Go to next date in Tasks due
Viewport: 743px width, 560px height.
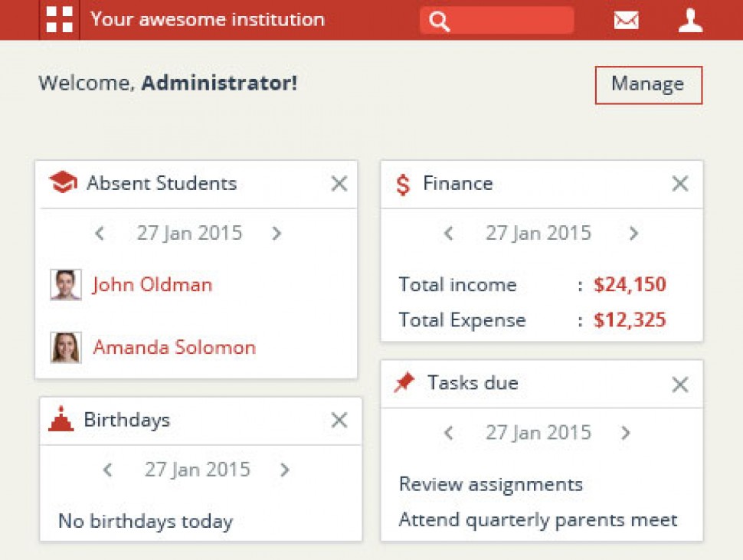pos(626,433)
